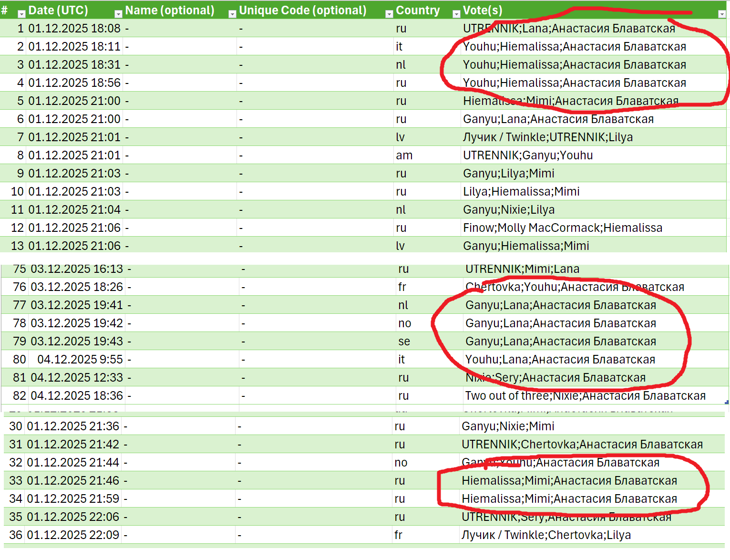
Task: Expand the Country column filter
Action: pos(456,14)
